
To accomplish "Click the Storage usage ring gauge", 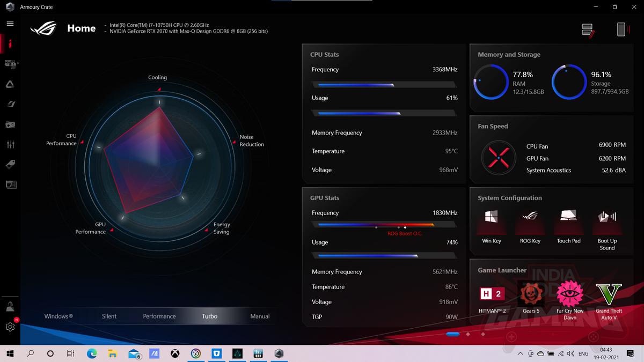I will [x=569, y=82].
